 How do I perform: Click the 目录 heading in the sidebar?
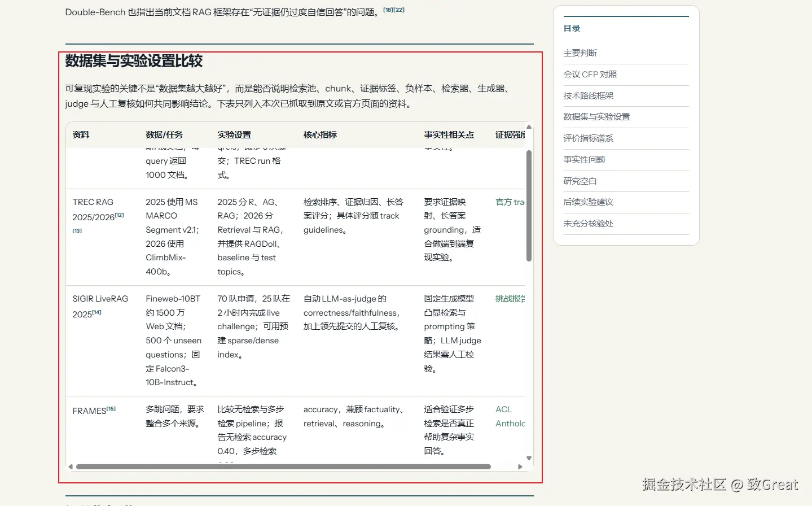572,28
